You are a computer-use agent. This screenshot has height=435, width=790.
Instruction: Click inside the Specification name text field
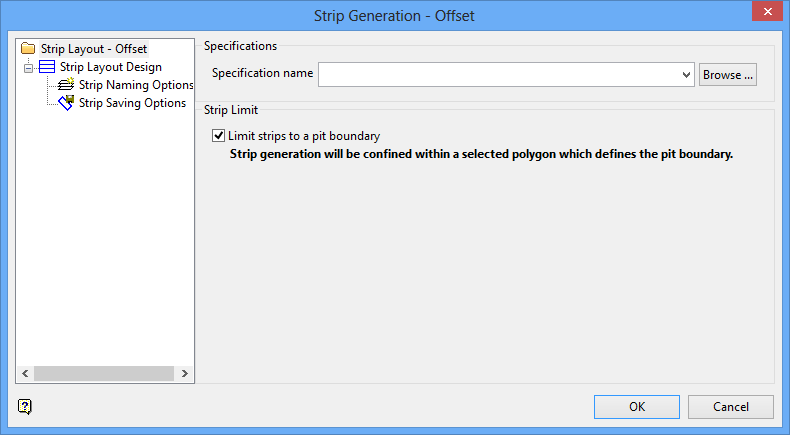click(498, 74)
